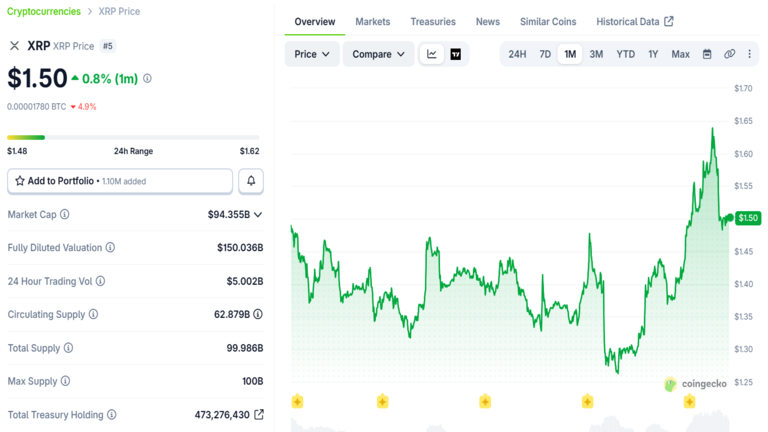Click the $5.002B trading volume value
The image size is (768, 432).
point(245,281)
